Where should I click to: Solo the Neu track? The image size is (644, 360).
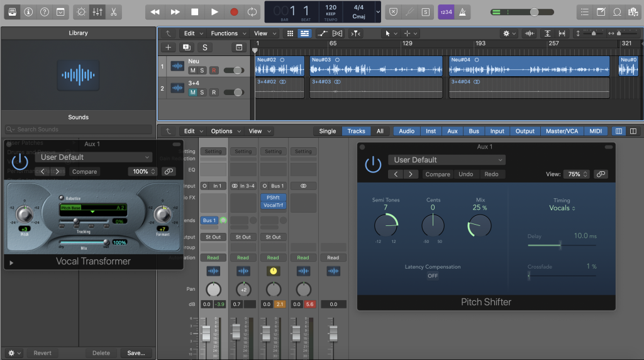[202, 70]
